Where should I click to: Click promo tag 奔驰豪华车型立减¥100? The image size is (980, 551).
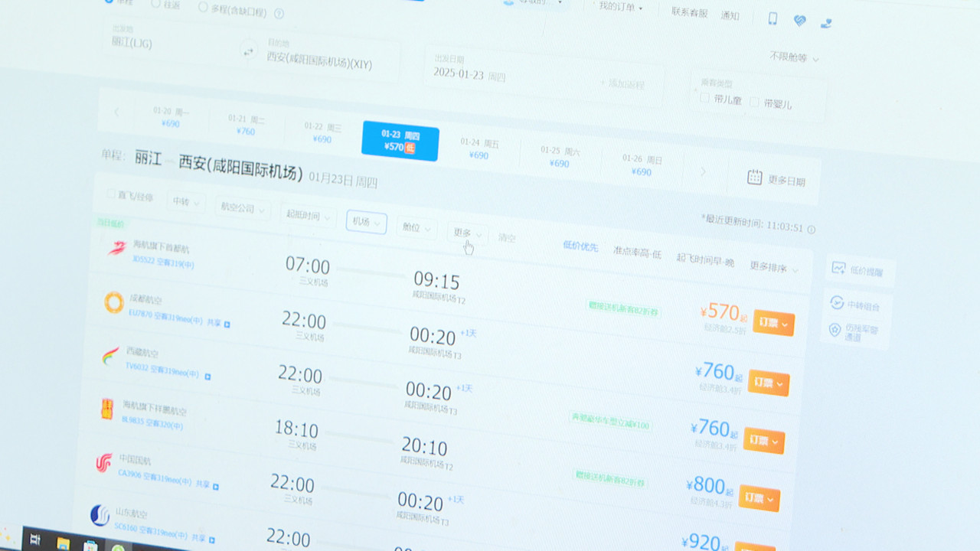[610, 420]
